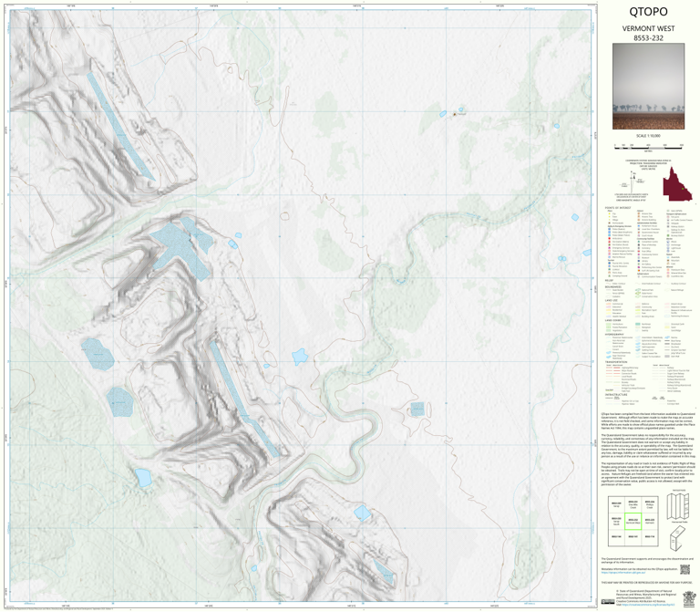700x612 pixels.
Task: Click the north arrow declination diagram
Action: coord(633,182)
